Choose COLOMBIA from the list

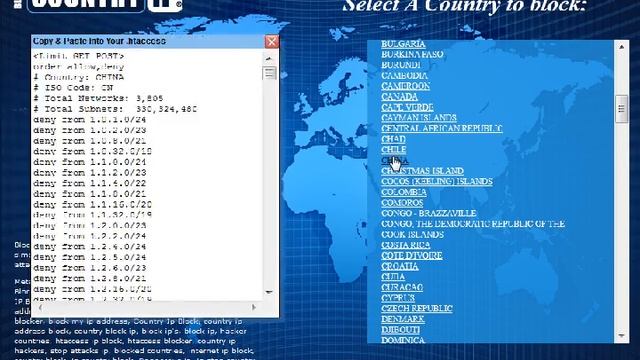click(x=404, y=192)
